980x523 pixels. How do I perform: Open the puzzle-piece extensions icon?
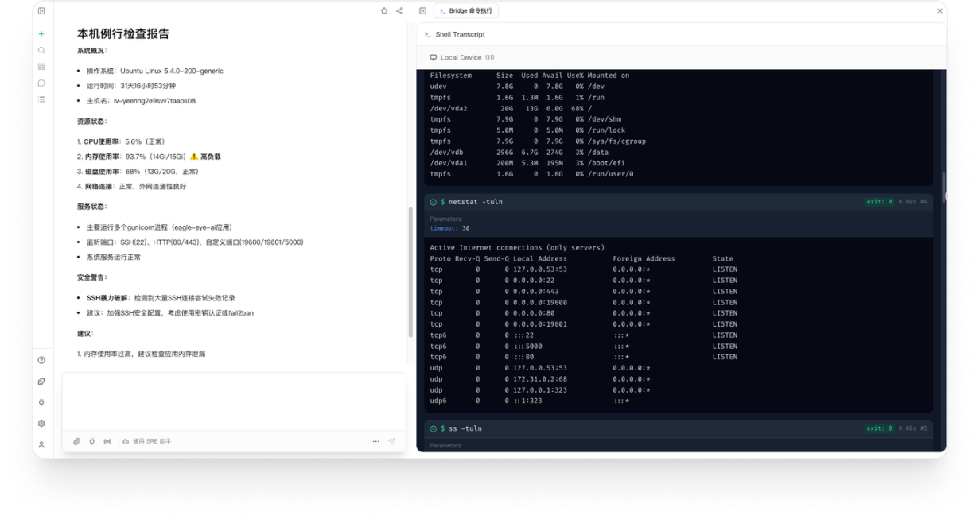point(41,382)
